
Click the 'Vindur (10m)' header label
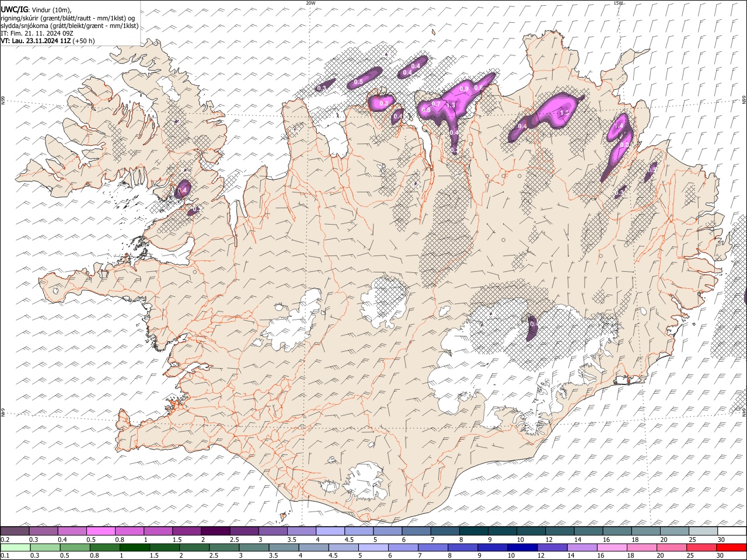point(51,10)
